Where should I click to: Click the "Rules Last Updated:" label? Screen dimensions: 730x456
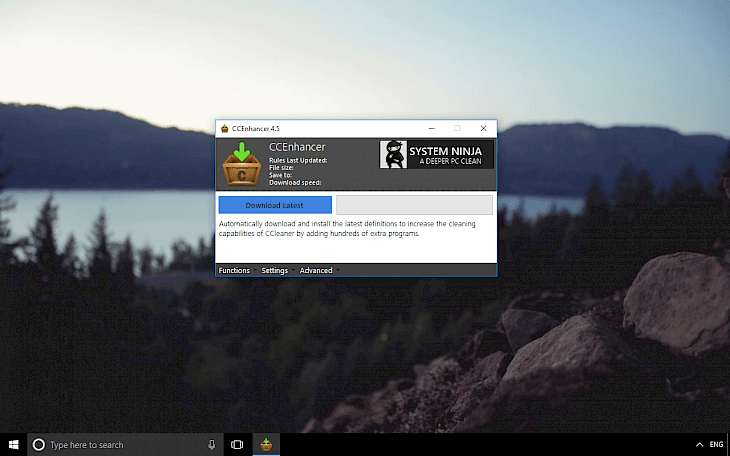pyautogui.click(x=298, y=160)
